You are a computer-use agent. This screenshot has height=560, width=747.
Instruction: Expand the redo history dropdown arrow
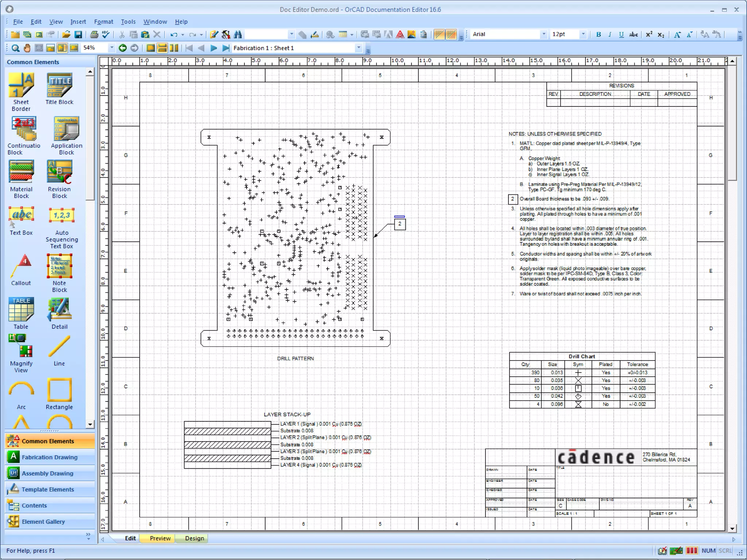[201, 35]
